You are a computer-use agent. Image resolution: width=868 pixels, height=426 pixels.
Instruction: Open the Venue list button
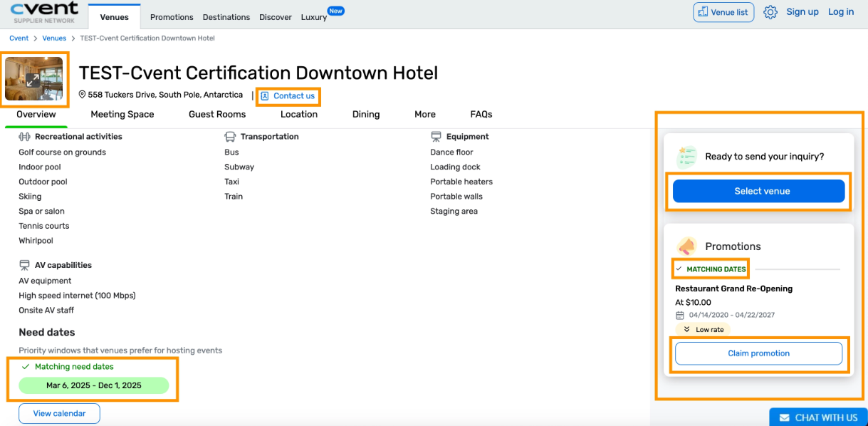point(723,12)
